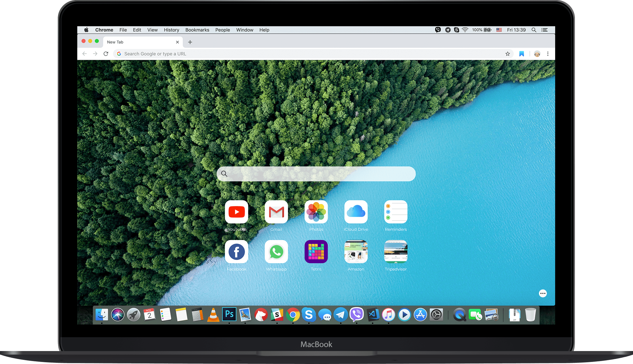Open the Chrome profile avatar

tap(537, 54)
